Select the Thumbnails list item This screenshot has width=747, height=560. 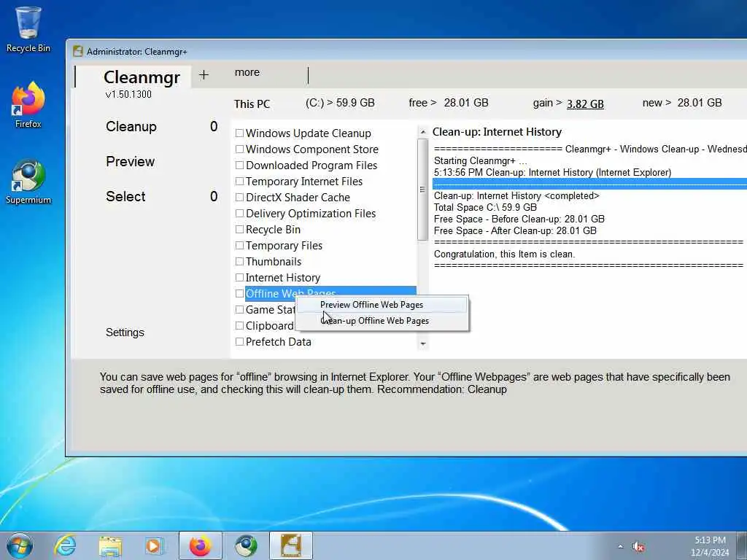tap(274, 262)
